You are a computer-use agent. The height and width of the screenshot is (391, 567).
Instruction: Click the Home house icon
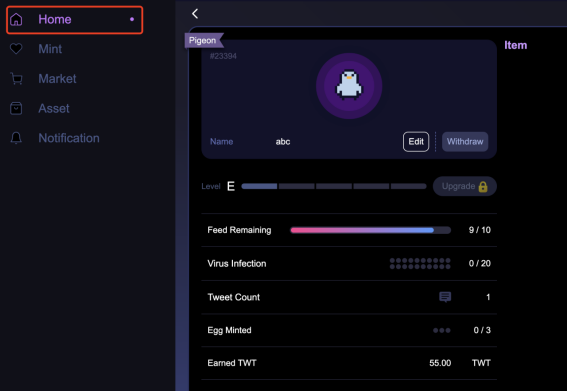point(16,19)
